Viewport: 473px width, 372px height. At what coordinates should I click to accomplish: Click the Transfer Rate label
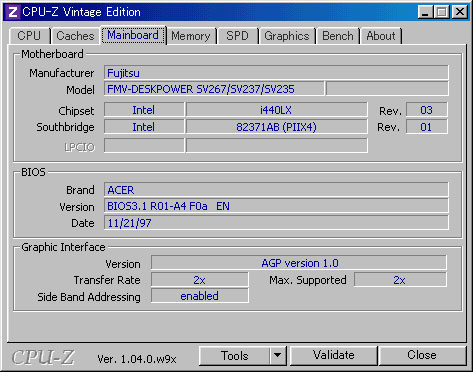107,280
